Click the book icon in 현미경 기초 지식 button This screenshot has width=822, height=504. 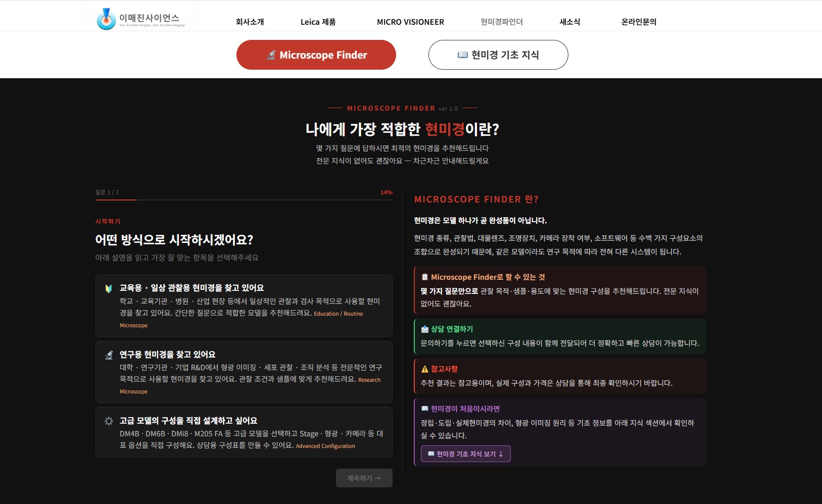462,55
